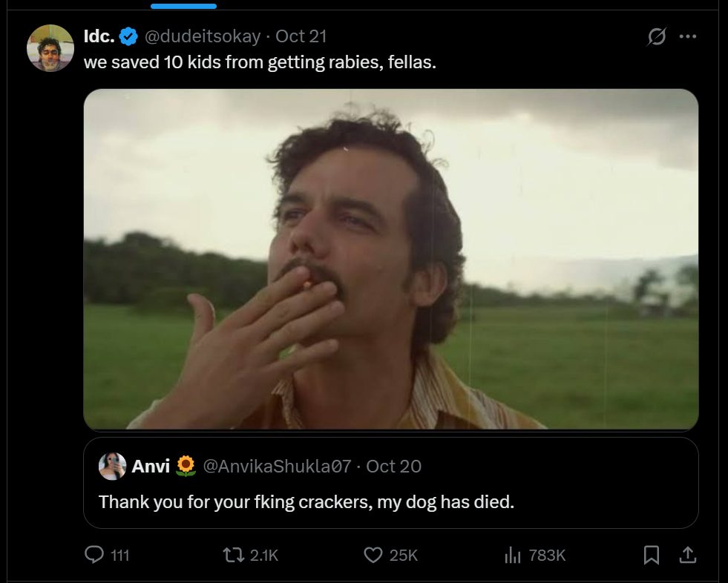Click the Oct 20 quoted tweet date
The height and width of the screenshot is (583, 728).
pyautogui.click(x=393, y=466)
